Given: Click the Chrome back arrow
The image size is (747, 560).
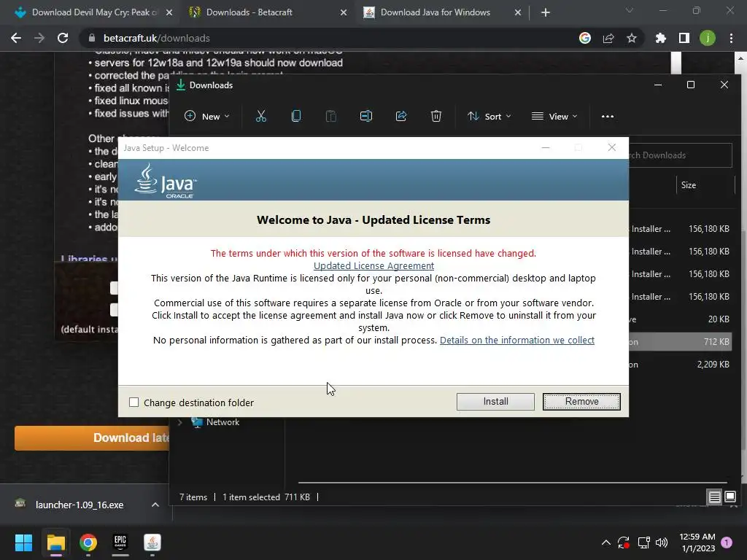Looking at the screenshot, I should (16, 38).
